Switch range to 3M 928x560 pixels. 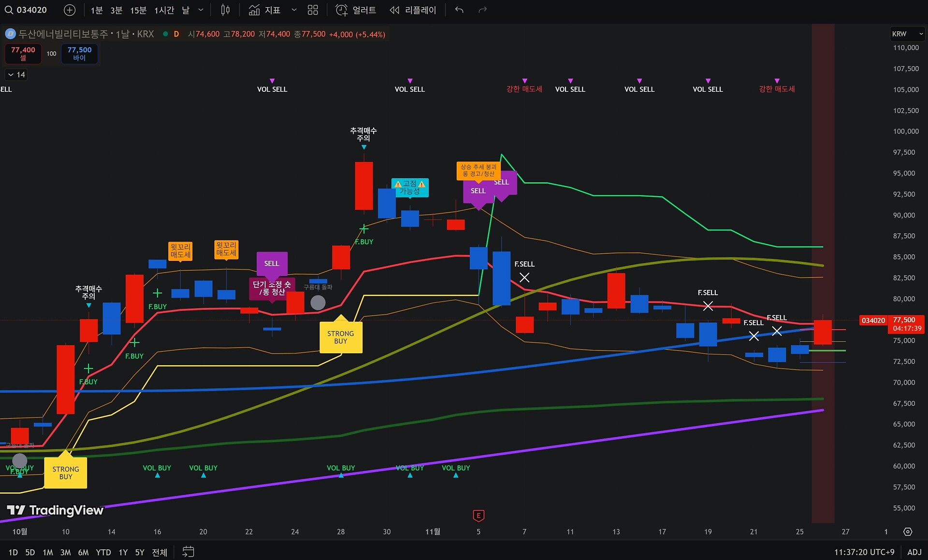pyautogui.click(x=66, y=552)
